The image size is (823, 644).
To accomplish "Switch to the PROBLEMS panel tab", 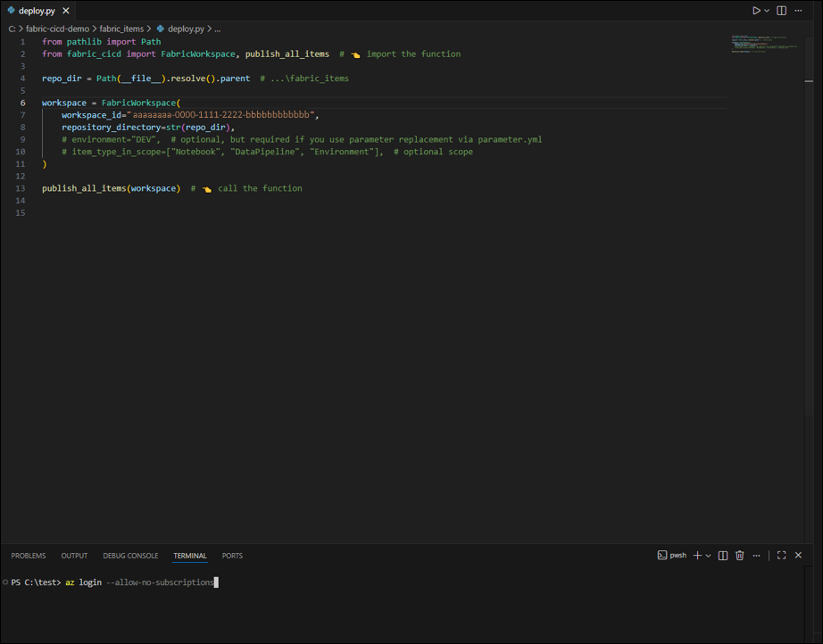I will (29, 556).
